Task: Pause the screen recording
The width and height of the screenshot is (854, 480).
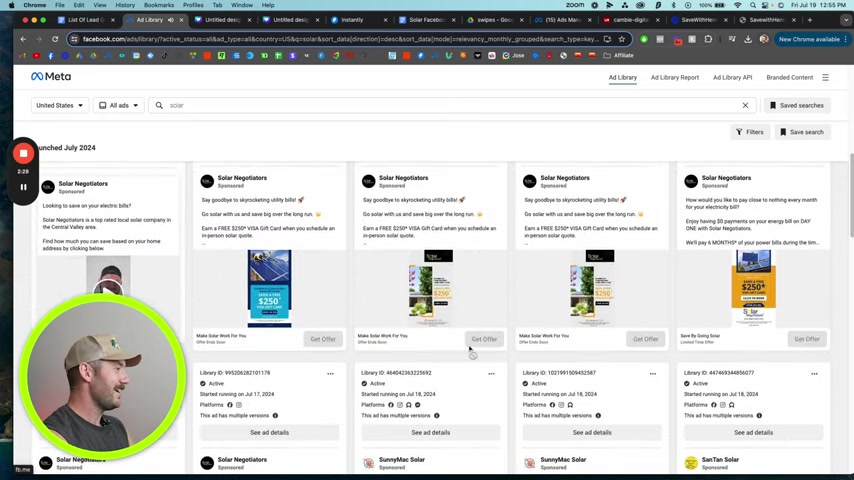Action: point(23,187)
